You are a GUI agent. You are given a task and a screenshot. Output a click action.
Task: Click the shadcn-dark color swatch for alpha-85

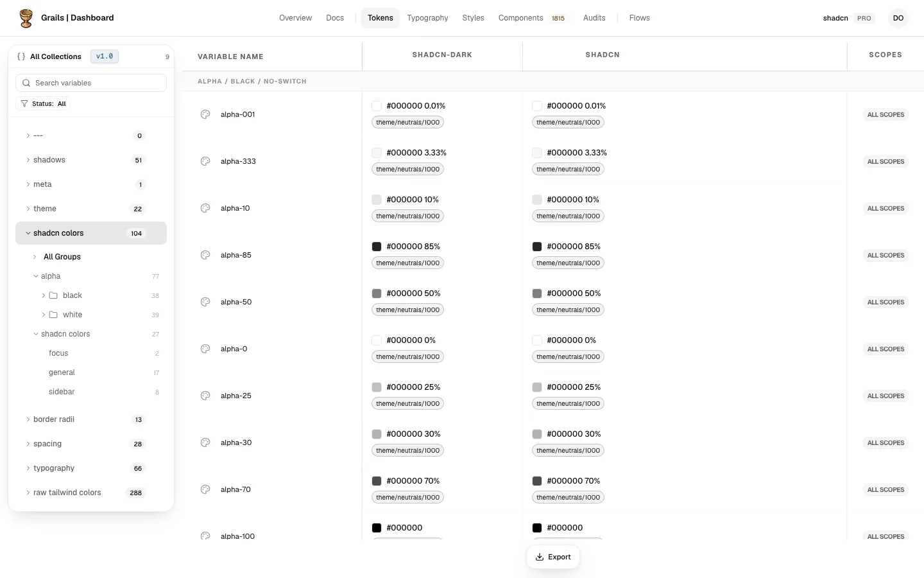(x=377, y=247)
